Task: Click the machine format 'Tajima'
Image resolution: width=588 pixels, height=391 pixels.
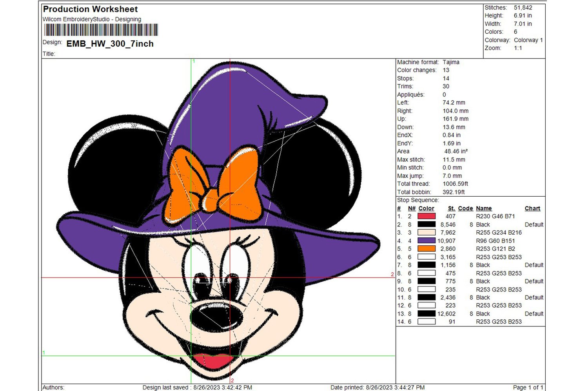Action: [451, 62]
